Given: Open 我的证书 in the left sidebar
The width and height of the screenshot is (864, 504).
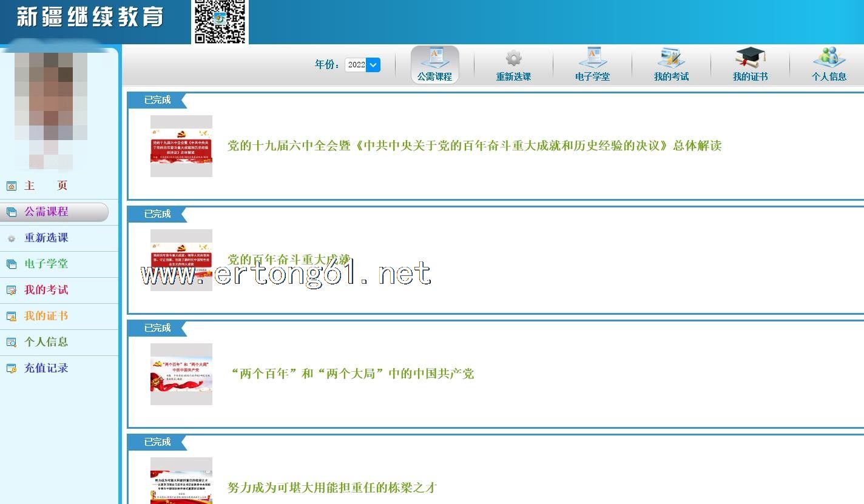Looking at the screenshot, I should click(x=46, y=316).
